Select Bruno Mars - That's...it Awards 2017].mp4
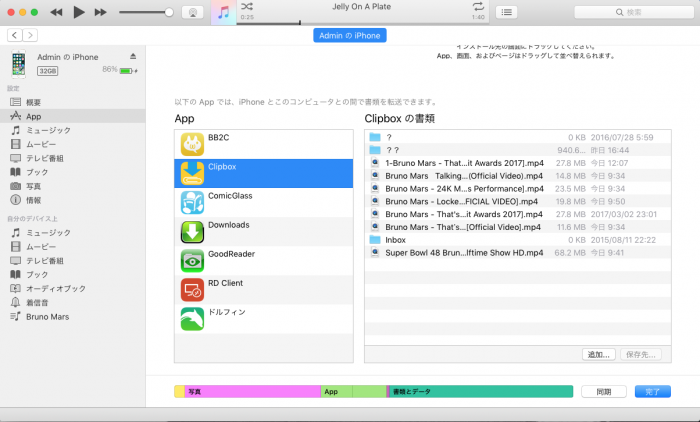The width and height of the screenshot is (700, 422). tap(518, 214)
